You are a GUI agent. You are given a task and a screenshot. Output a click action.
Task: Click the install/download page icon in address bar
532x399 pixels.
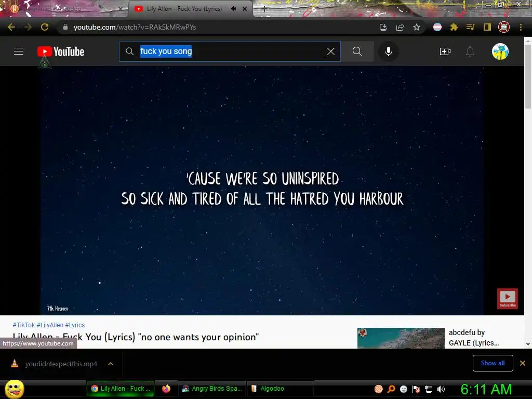(x=383, y=27)
